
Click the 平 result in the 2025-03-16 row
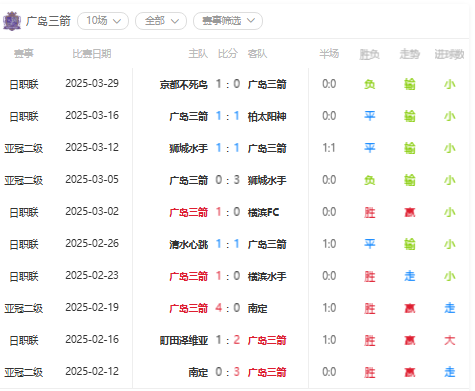click(x=369, y=116)
